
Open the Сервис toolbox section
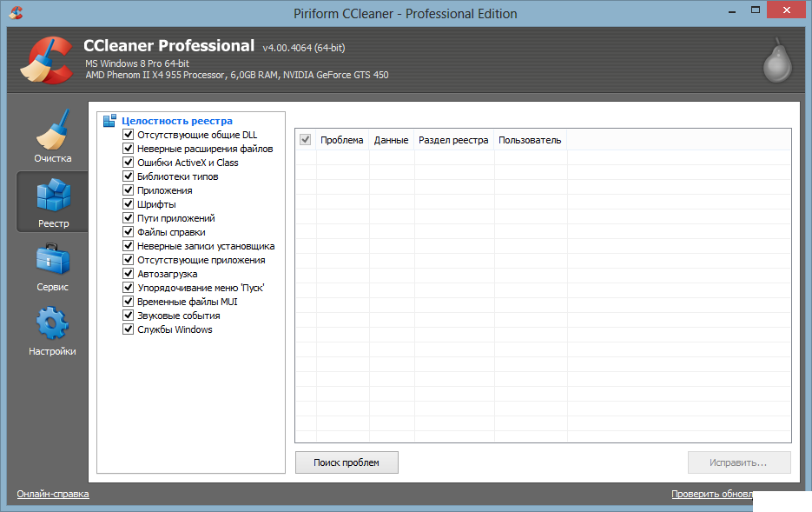tap(52, 266)
